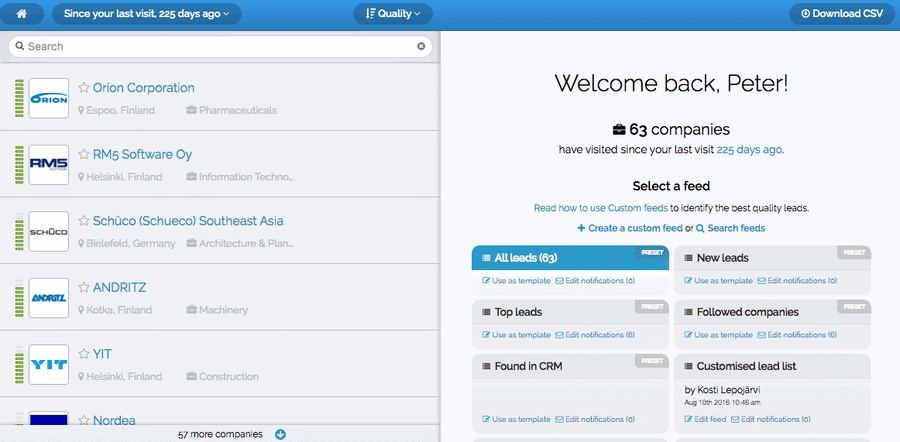
Task: Star the Orion Corporation company
Action: tap(84, 88)
